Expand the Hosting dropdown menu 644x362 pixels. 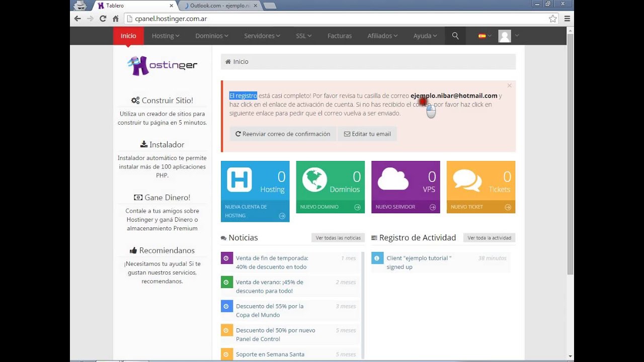click(166, 36)
